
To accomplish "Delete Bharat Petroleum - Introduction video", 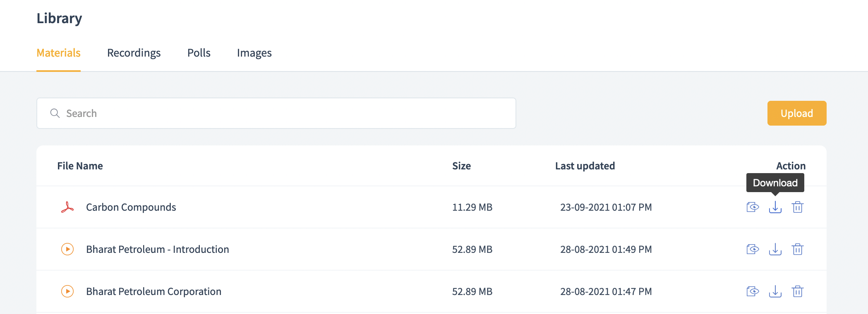I will (x=797, y=249).
